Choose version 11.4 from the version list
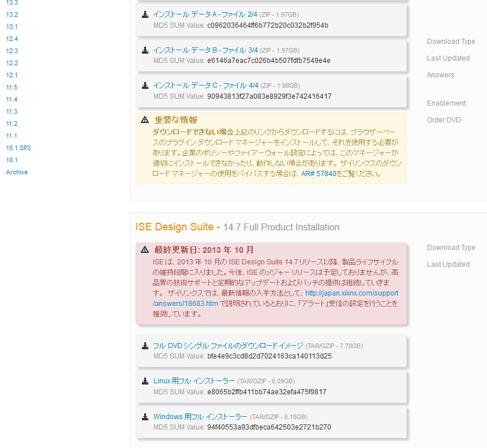 click(12, 99)
